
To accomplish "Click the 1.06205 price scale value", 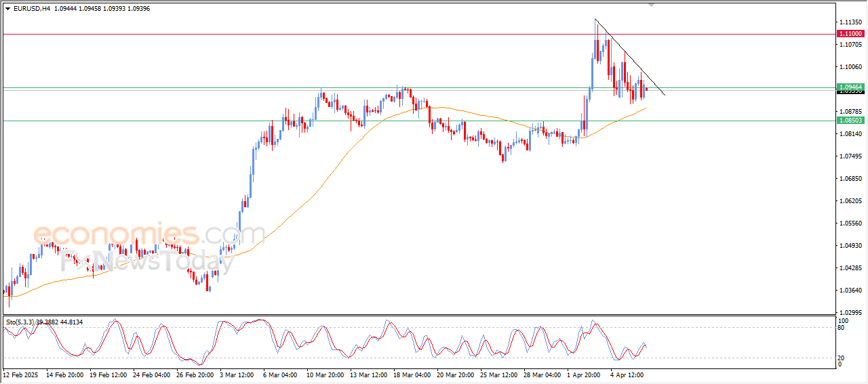I will (850, 200).
